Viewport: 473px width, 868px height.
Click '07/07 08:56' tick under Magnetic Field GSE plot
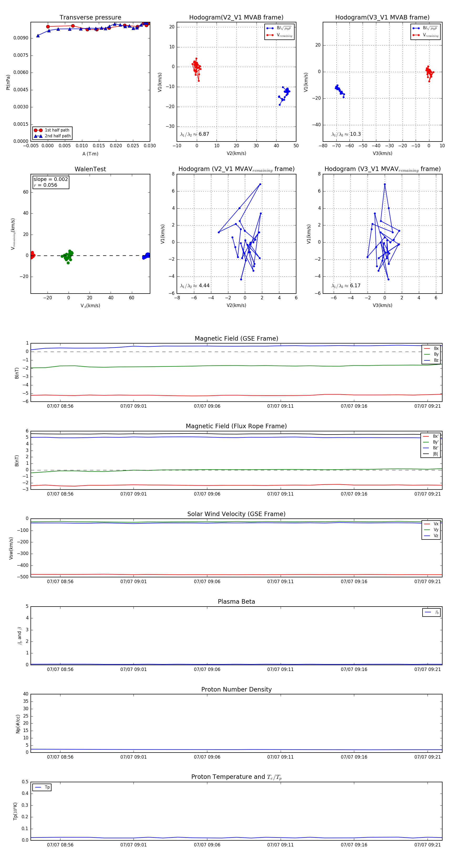coord(60,406)
